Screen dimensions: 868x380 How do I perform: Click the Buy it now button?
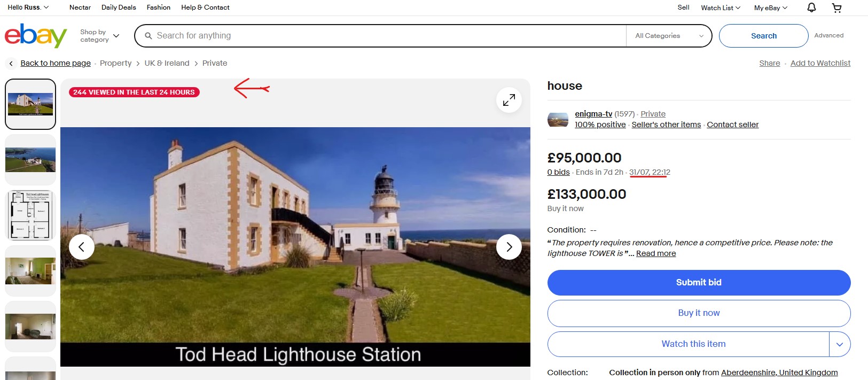[699, 313]
